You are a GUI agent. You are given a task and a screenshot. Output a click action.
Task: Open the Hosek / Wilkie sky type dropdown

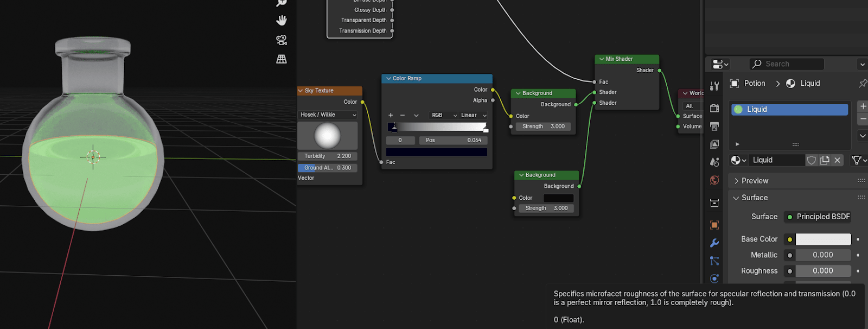(x=328, y=115)
